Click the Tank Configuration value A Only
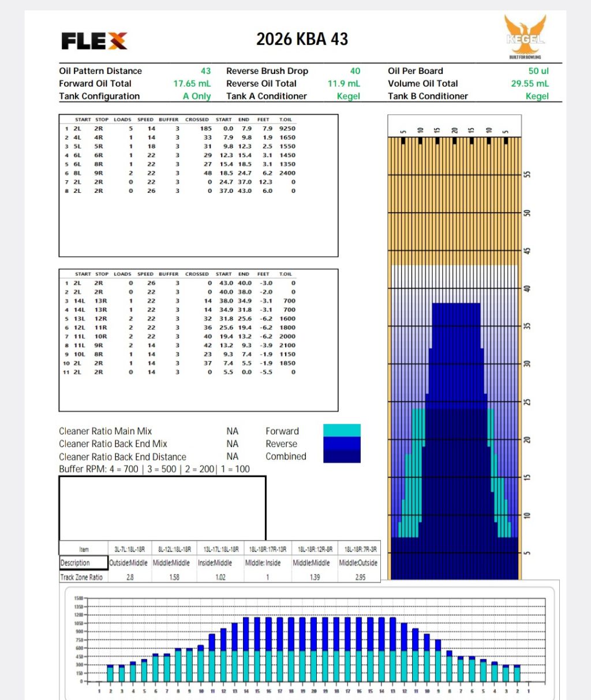The image size is (591, 700). click(x=196, y=96)
